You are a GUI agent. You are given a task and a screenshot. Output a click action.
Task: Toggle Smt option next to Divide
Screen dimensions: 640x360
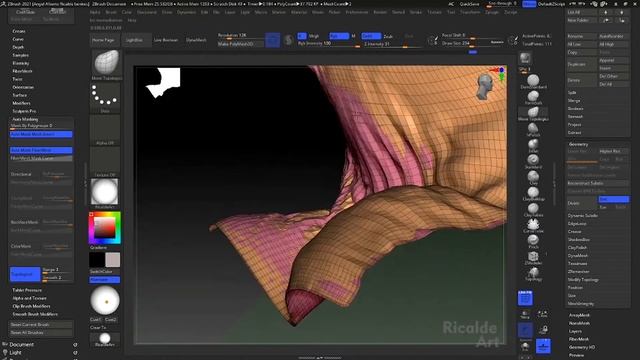coord(613,199)
